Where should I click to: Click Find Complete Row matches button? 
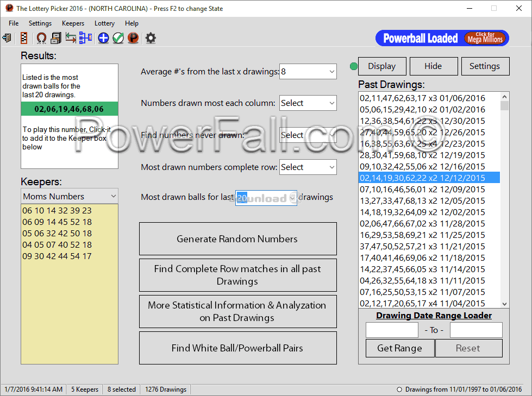click(x=238, y=275)
